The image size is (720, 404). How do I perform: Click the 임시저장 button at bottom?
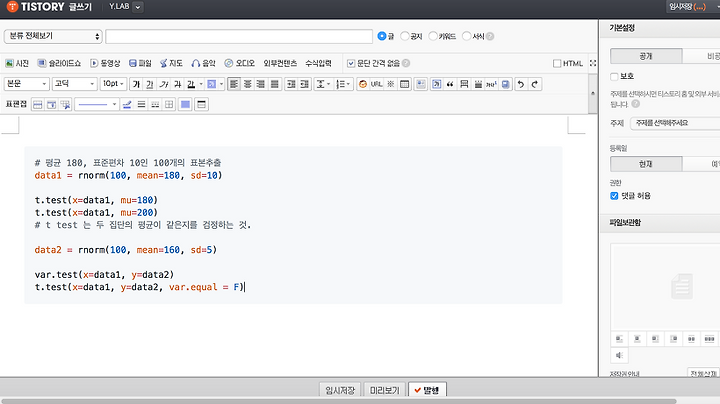click(x=340, y=390)
